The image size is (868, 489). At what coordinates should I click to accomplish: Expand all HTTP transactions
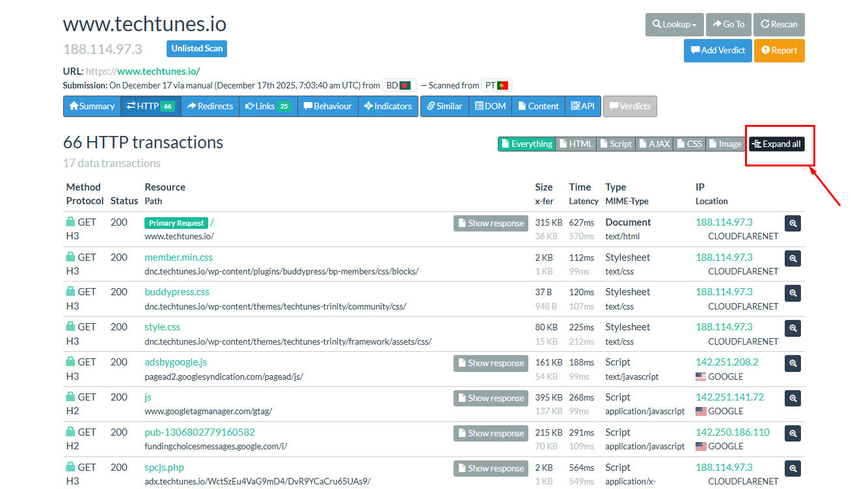[776, 144]
